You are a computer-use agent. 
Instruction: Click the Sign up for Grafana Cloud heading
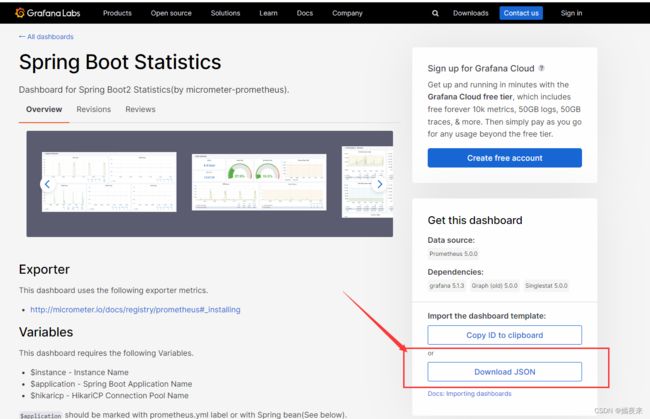[x=481, y=68]
